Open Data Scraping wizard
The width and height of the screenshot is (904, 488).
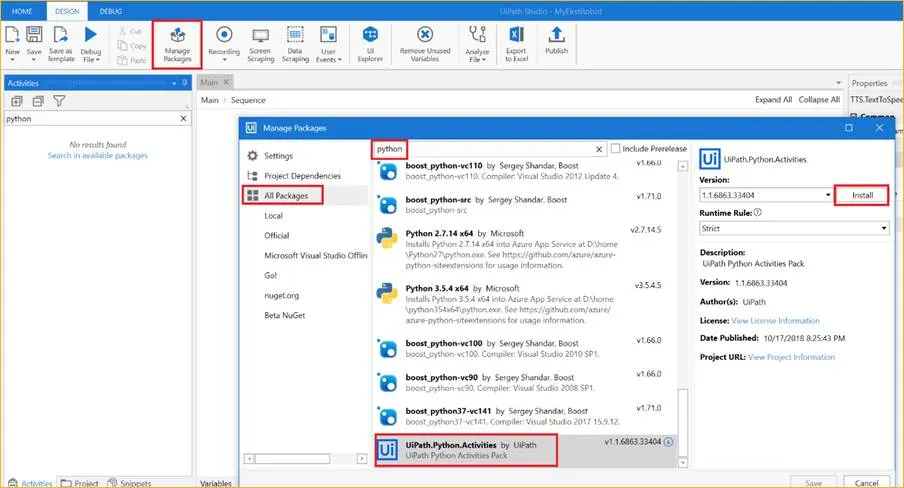[x=295, y=44]
